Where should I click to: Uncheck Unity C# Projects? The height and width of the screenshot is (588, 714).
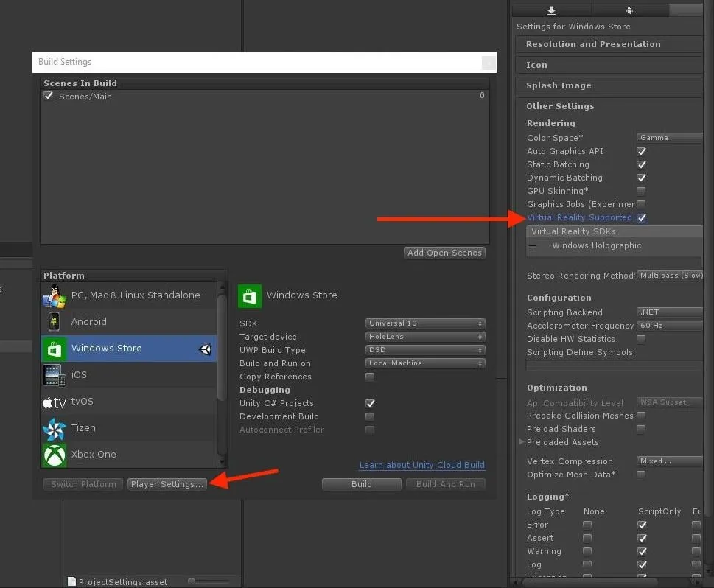tap(370, 403)
